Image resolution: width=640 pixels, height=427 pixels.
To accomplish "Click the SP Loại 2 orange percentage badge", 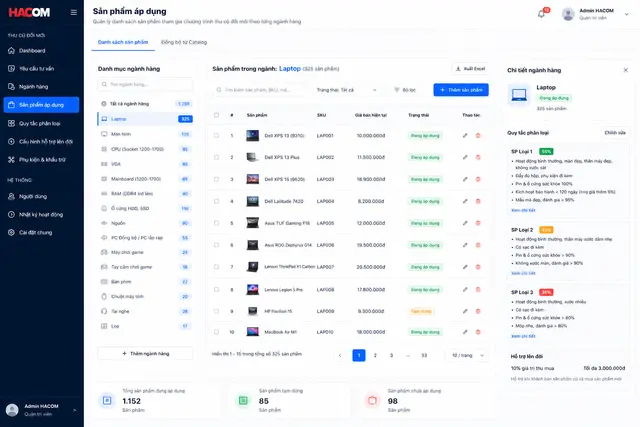I will 546,230.
